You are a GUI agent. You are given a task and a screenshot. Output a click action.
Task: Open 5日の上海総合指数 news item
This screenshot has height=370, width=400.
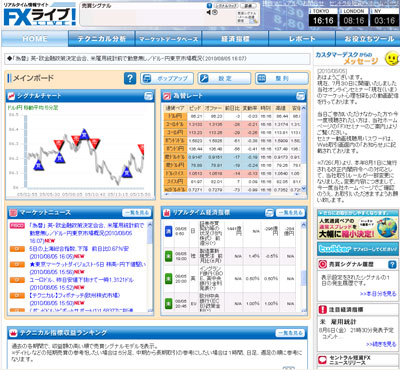coord(79,252)
